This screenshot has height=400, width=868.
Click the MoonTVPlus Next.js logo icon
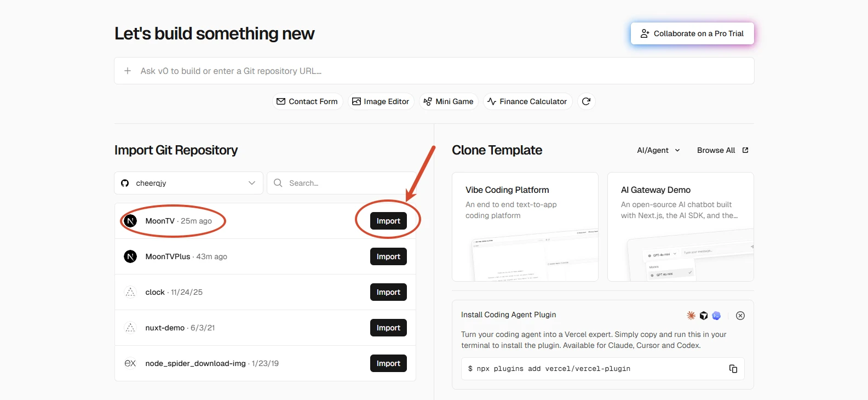pos(130,256)
